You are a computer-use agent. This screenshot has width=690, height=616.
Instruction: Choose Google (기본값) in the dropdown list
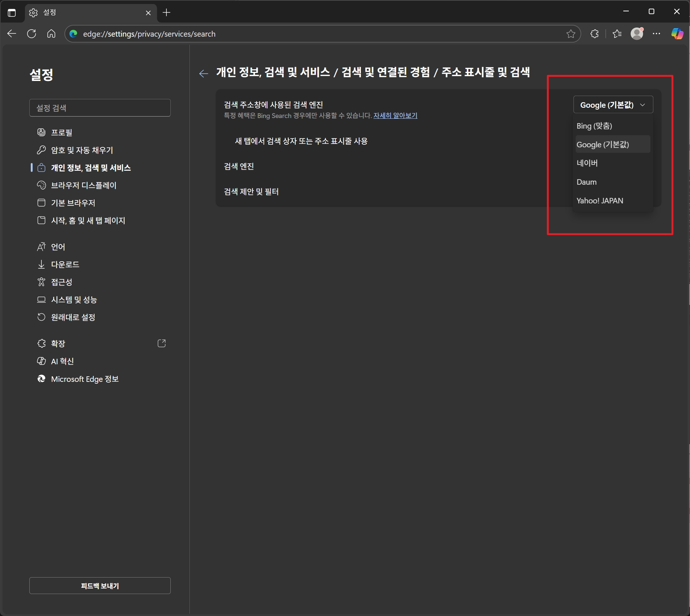tap(613, 144)
